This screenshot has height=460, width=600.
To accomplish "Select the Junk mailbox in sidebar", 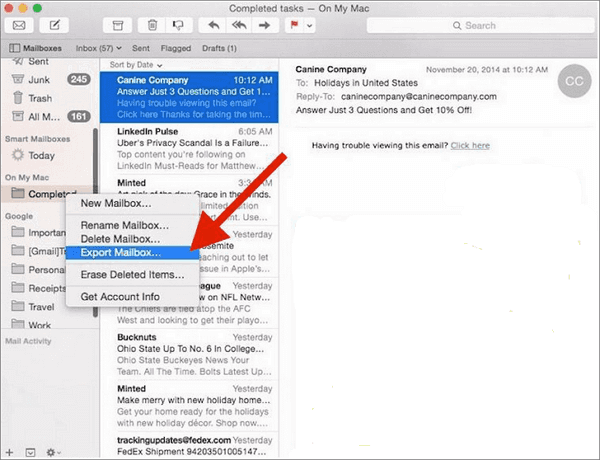I will click(48, 80).
